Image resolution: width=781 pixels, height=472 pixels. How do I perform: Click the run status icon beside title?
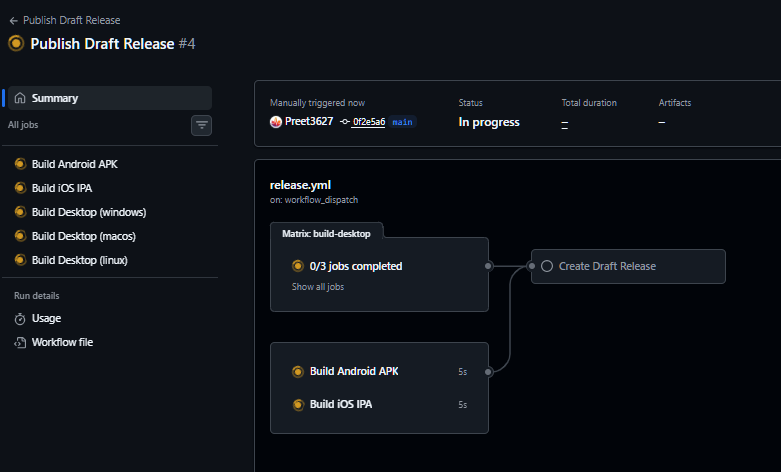tap(16, 43)
